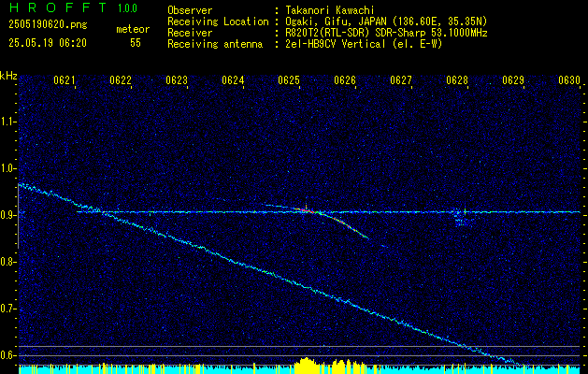Click the 0630 time marker
Image resolution: width=588 pixels, height=374 pixels.
pos(569,80)
